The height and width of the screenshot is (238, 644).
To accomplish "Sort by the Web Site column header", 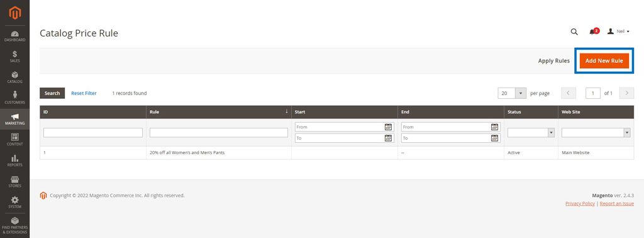I will [596, 112].
